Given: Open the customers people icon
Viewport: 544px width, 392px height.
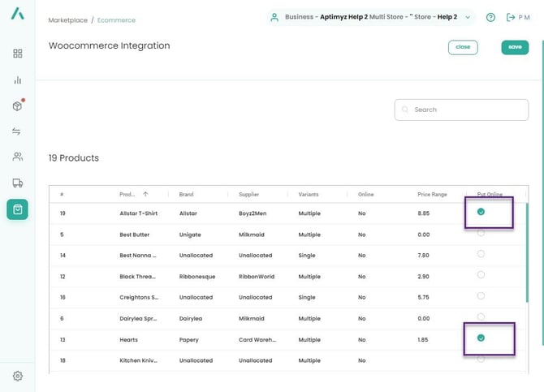Looking at the screenshot, I should coord(18,157).
